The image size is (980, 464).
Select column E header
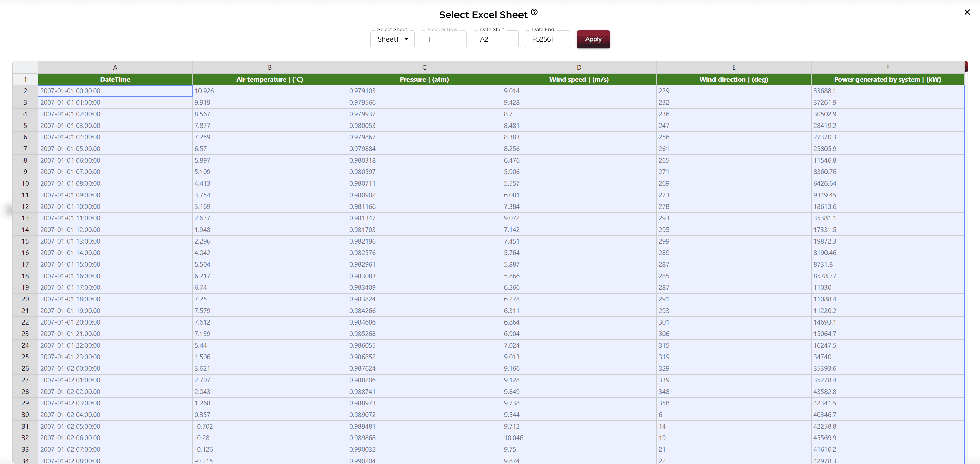point(734,67)
